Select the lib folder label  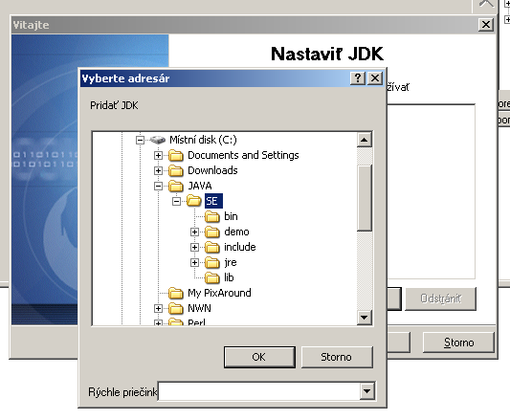click(229, 277)
